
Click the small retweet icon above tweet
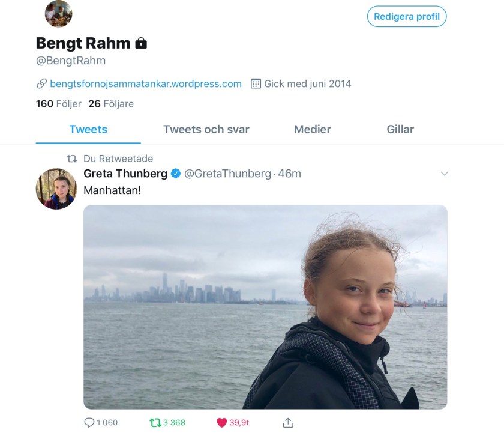click(71, 159)
